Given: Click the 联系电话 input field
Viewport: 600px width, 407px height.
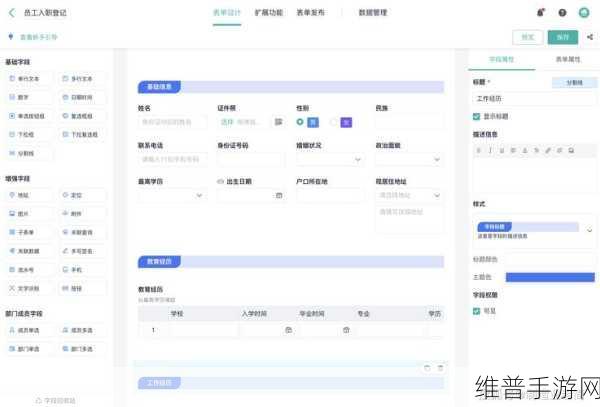Looking at the screenshot, I should pyautogui.click(x=172, y=159).
